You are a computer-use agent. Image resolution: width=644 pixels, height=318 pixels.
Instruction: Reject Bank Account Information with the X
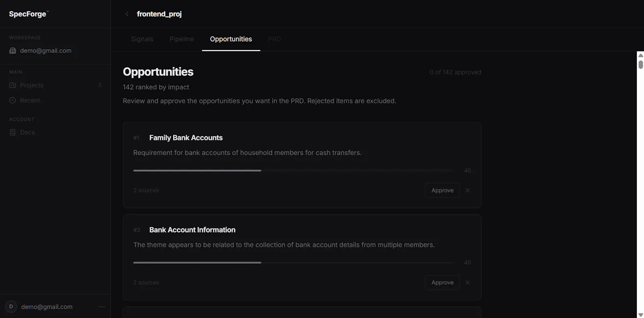pyautogui.click(x=467, y=283)
